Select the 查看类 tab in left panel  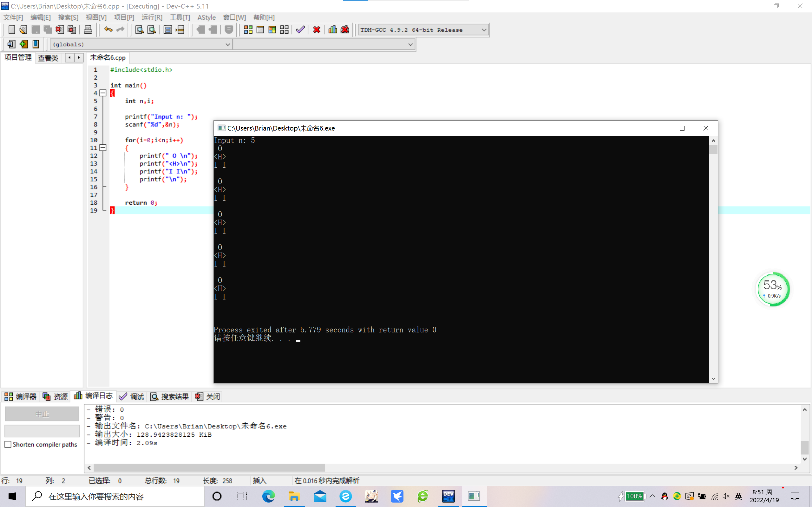point(48,58)
